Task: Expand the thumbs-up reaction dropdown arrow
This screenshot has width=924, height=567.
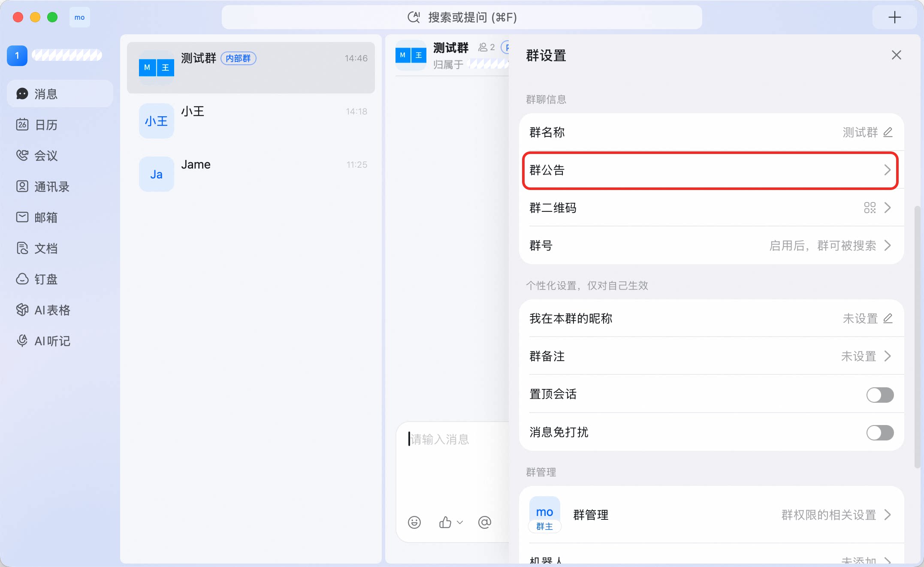Action: [460, 522]
